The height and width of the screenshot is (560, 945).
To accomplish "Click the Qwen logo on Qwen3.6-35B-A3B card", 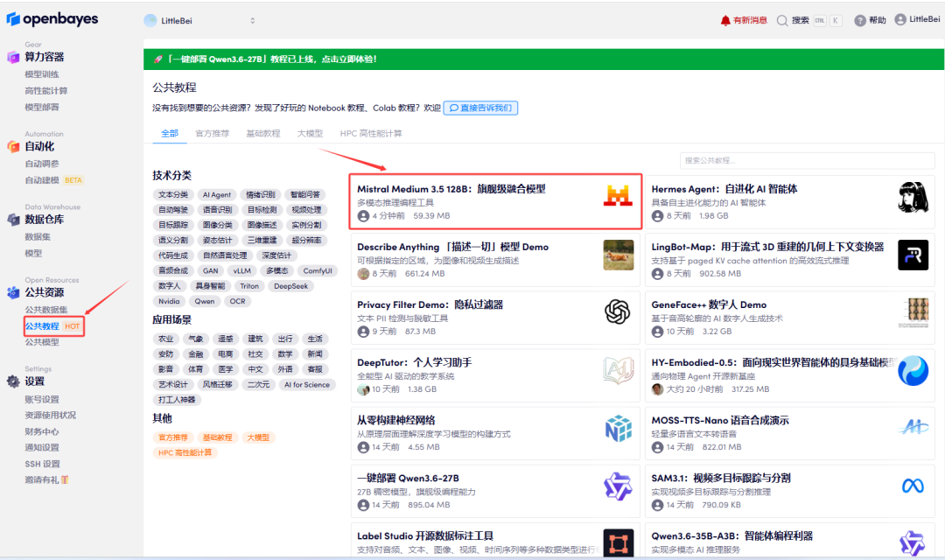I will (x=913, y=543).
